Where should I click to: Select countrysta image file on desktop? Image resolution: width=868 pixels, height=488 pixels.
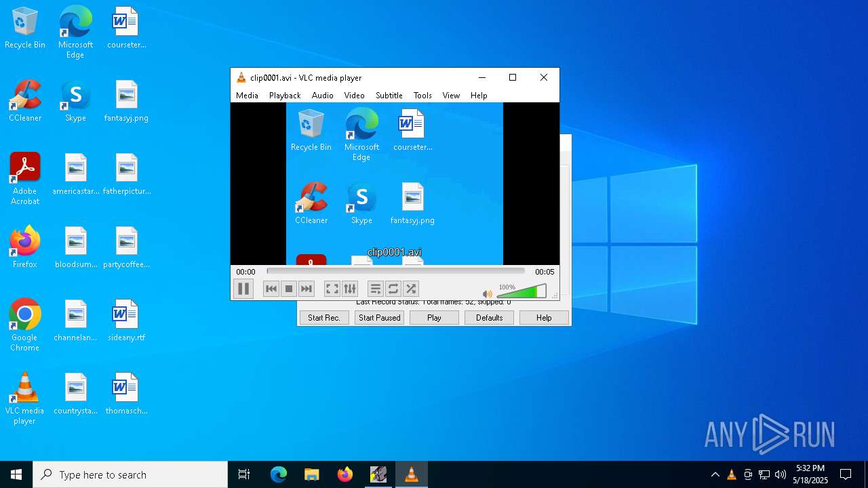(75, 394)
